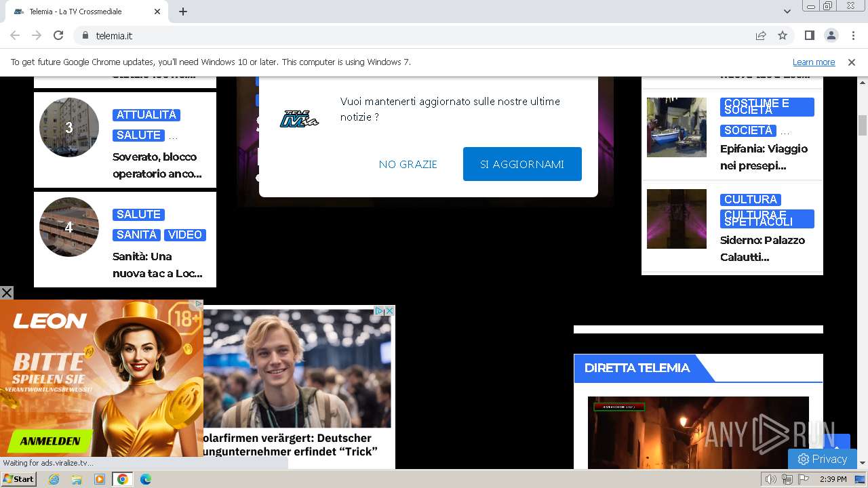
Task: Open Action Center flag in system tray
Action: pos(804,479)
